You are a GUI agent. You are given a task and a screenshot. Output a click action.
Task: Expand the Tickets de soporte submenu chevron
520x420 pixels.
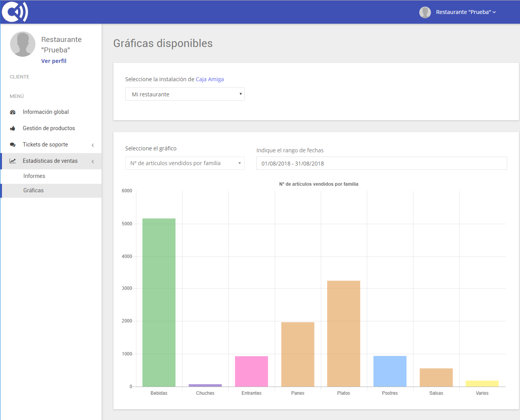(93, 145)
